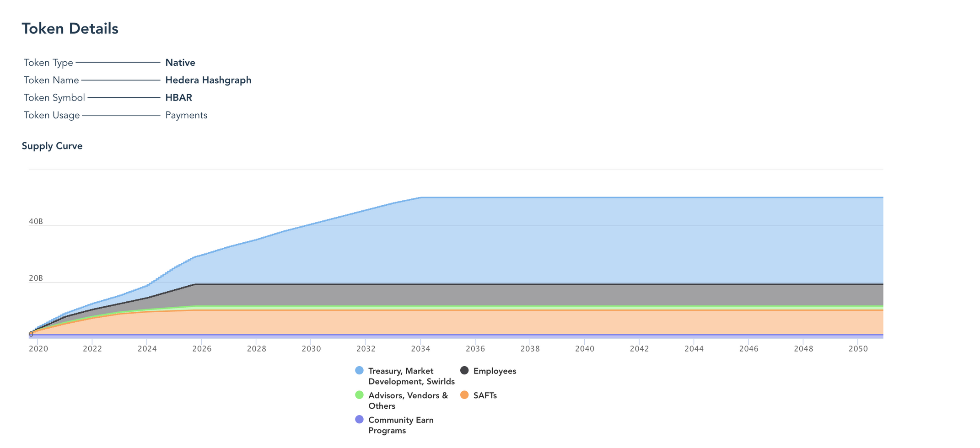Click the 2046 x-axis label
Screen dimensions: 980x448
[x=748, y=349]
